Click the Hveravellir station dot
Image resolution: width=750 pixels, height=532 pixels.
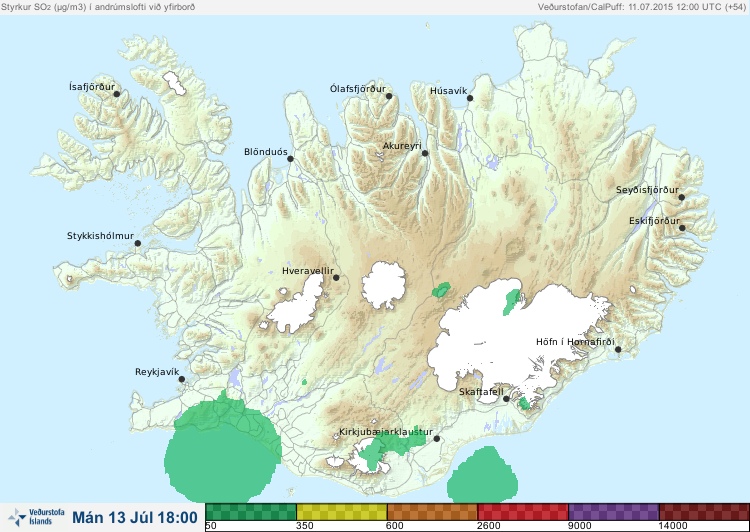(336, 277)
